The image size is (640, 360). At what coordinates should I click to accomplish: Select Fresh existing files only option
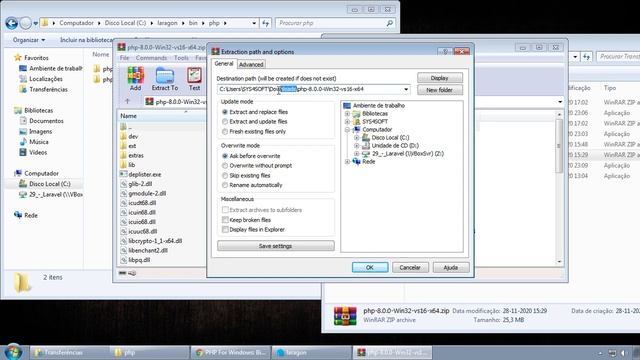point(225,131)
